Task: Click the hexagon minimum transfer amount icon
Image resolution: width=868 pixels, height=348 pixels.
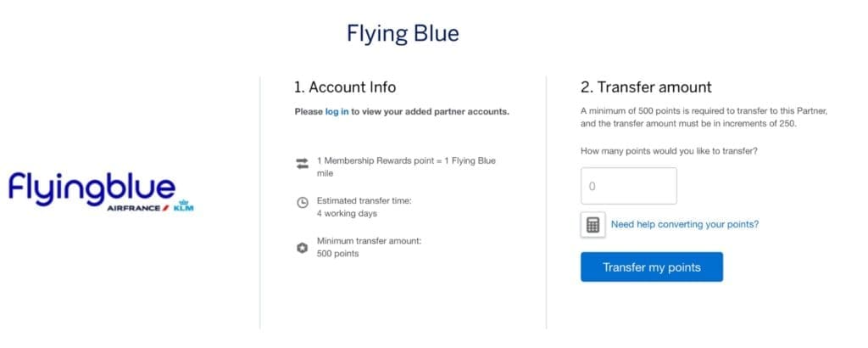Action: pyautogui.click(x=302, y=247)
